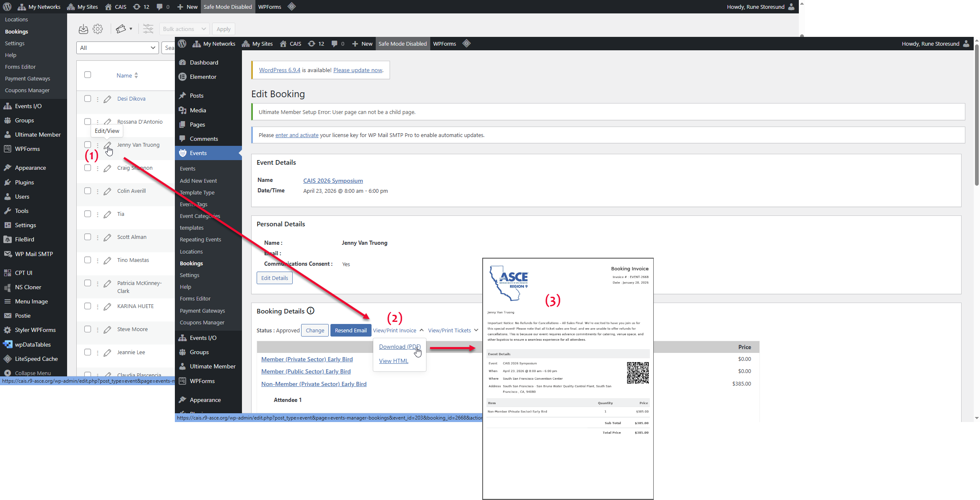Check the box for Rossana D'Antonio
The height and width of the screenshot is (500, 980).
pos(88,122)
